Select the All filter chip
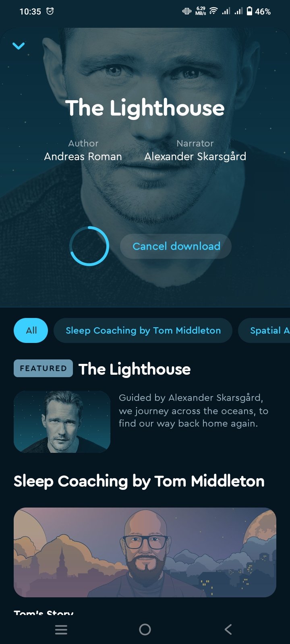 coord(31,330)
